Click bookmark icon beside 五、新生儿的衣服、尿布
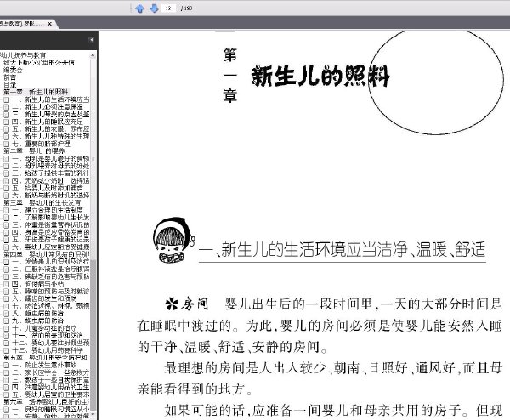510x420 pixels. [7, 129]
